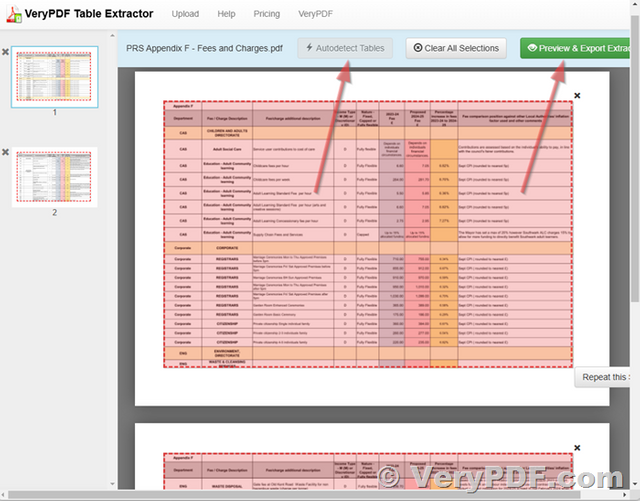Click the main vertical scrollbar down arrow

tap(634, 484)
